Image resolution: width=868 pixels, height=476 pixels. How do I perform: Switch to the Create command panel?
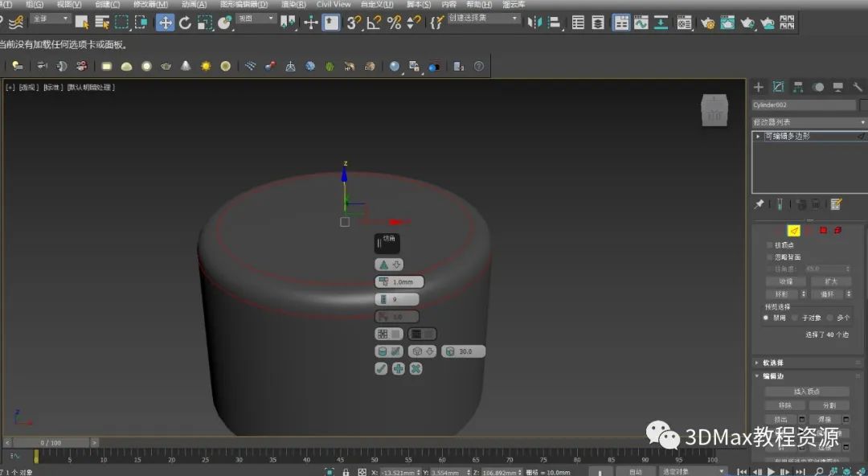(759, 87)
